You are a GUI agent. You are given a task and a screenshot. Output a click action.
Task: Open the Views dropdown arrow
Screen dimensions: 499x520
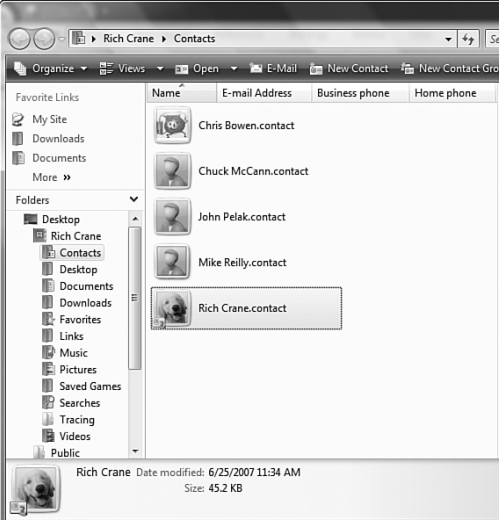tap(160, 69)
